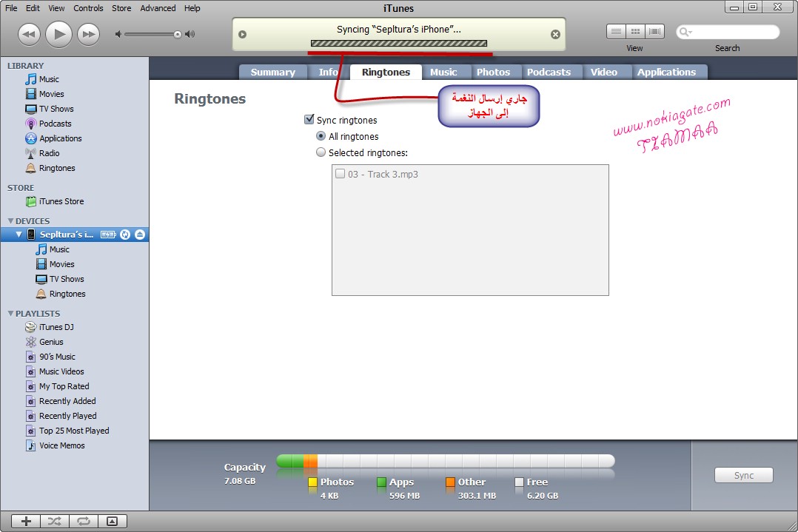Toggle shuffle at the bottom bar

point(55,521)
